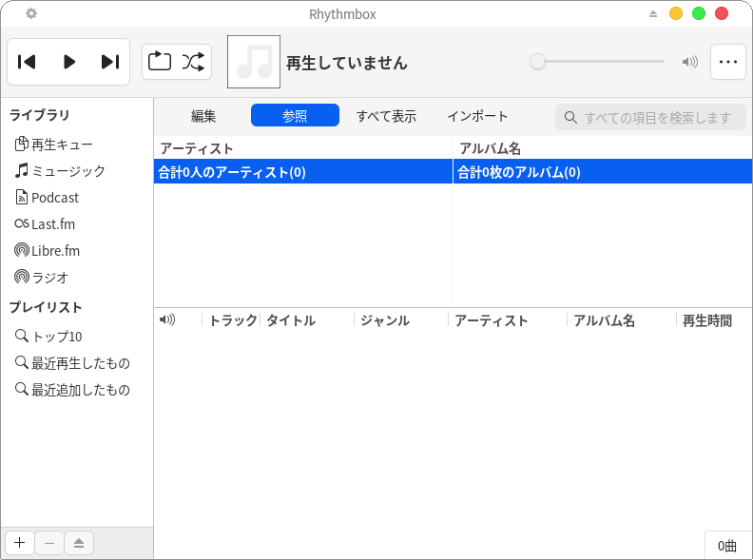The image size is (753, 560).
Task: Focus the すべての項目を検索します search field
Action: click(x=656, y=117)
